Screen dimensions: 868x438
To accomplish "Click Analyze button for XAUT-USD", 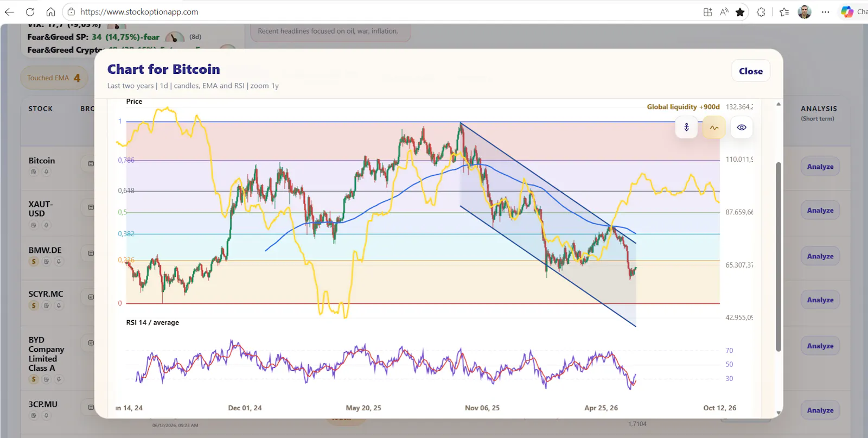I will tap(820, 210).
